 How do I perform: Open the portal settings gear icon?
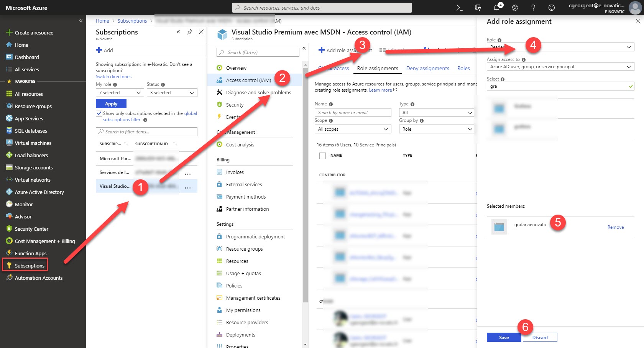tap(515, 8)
